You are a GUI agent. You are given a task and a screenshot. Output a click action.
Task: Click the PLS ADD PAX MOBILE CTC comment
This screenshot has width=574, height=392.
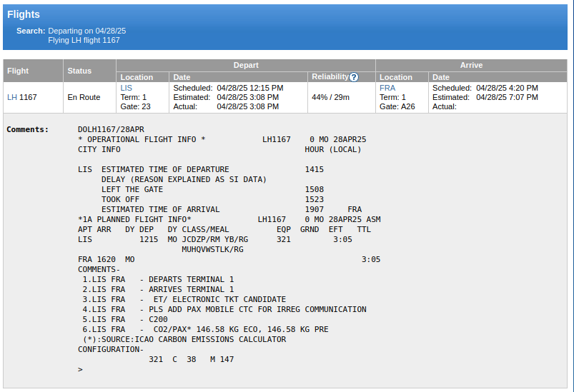tap(224, 309)
